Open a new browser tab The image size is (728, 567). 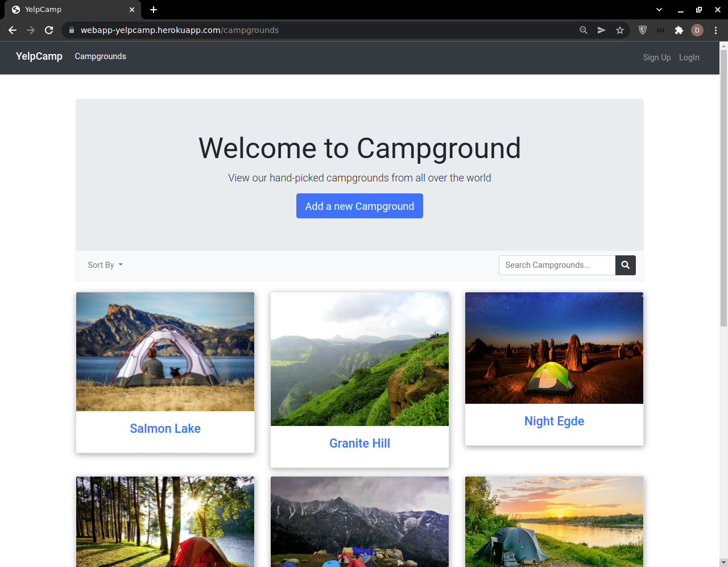point(154,10)
